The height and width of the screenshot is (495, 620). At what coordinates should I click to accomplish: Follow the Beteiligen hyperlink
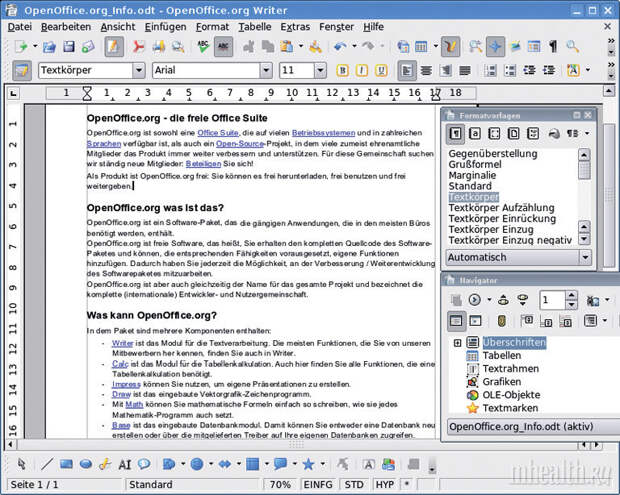(203, 164)
